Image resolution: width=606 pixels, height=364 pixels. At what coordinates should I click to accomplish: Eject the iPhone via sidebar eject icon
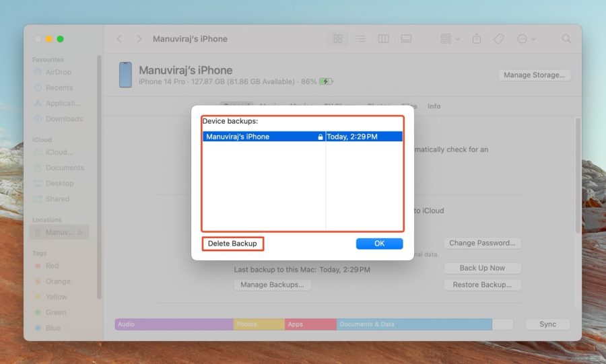(x=80, y=232)
